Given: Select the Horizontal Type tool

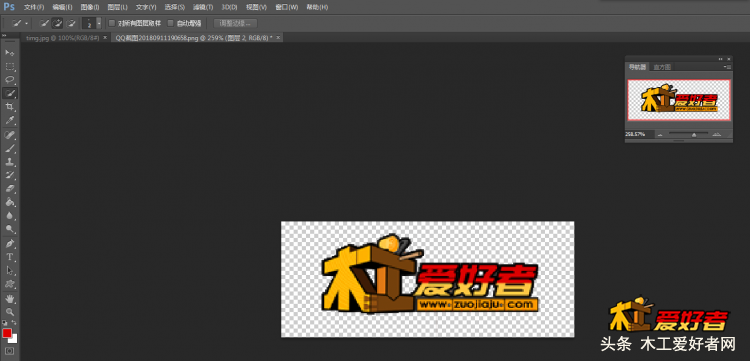Looking at the screenshot, I should click(x=10, y=257).
